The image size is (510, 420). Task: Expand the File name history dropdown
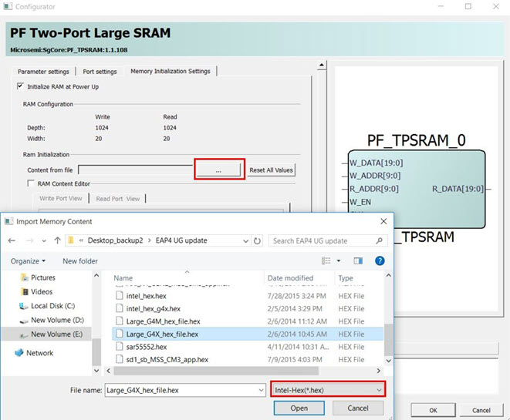point(260,391)
